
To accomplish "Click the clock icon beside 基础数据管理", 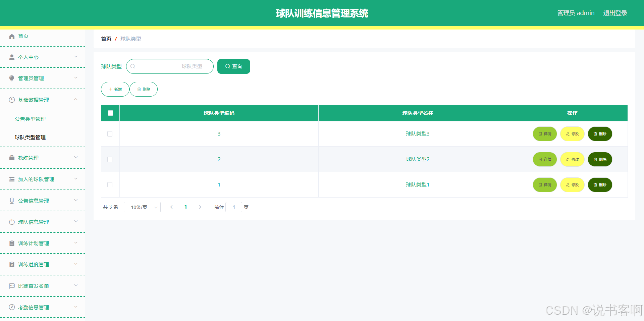I will point(12,100).
